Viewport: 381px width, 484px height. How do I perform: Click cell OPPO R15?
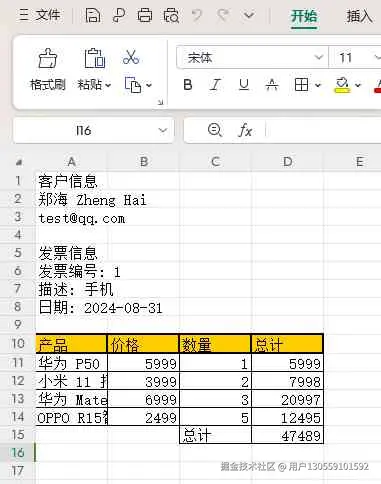click(x=71, y=417)
